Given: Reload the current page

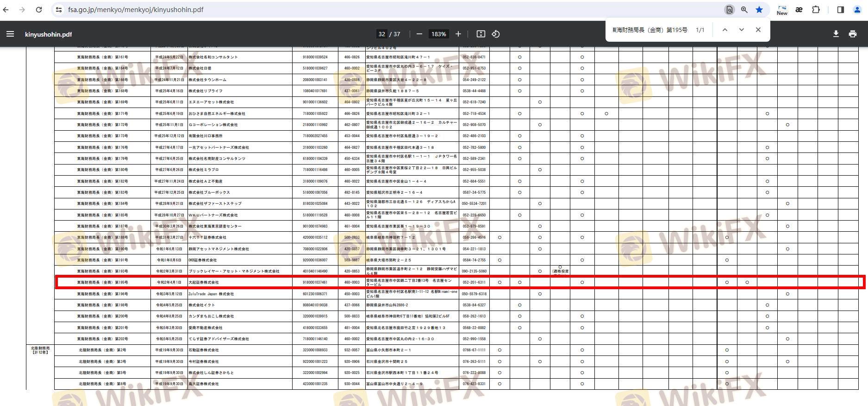Looking at the screenshot, I should [x=39, y=10].
